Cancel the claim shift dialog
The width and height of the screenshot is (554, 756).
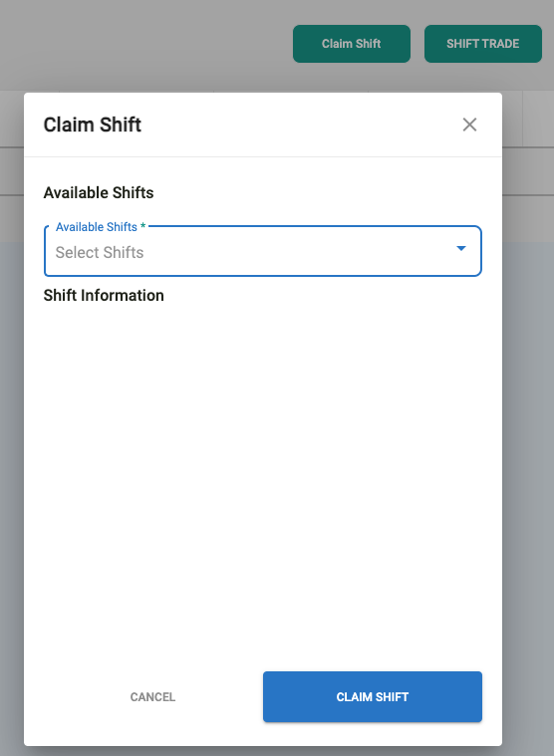tap(152, 696)
